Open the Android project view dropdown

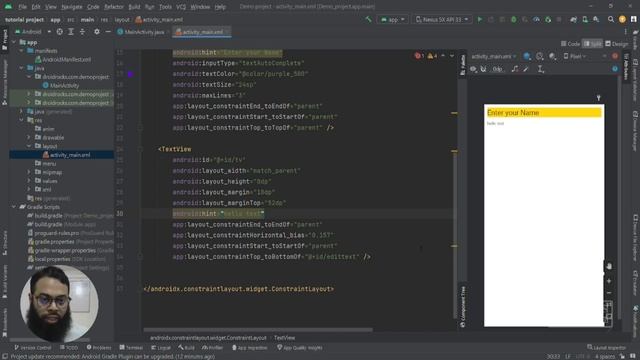[x=33, y=31]
